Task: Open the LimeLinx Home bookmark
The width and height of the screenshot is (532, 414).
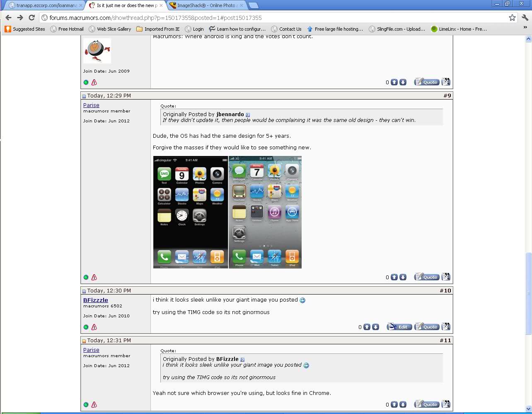Action: pyautogui.click(x=459, y=29)
